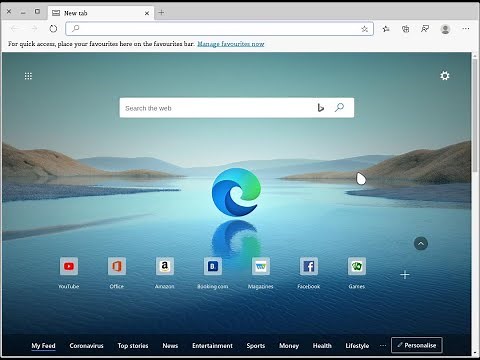Select the Lifestyle feed tab
The image size is (480, 360).
357,346
